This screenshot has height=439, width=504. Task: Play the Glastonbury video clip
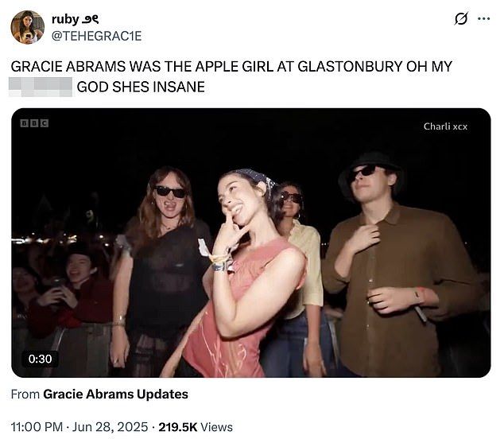[251, 243]
